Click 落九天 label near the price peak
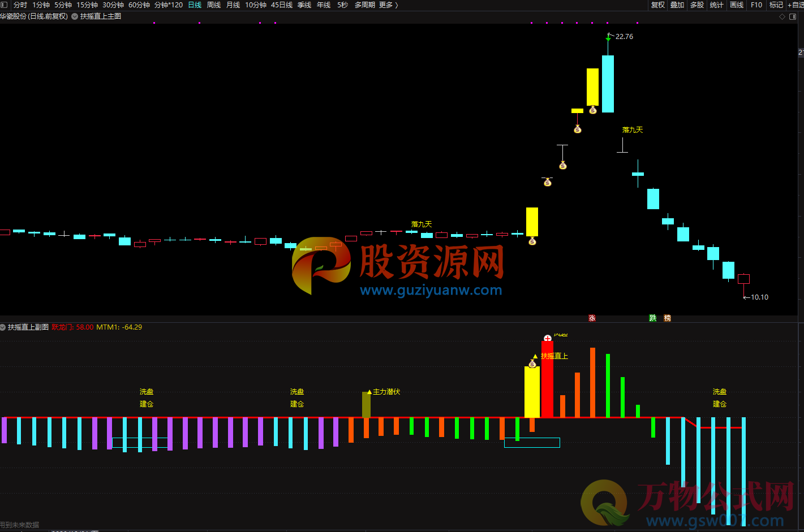 coord(633,129)
